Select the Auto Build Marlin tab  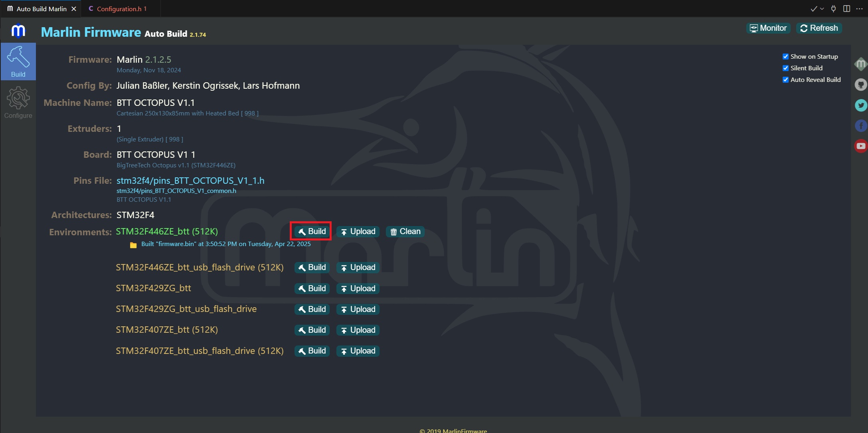[41, 9]
